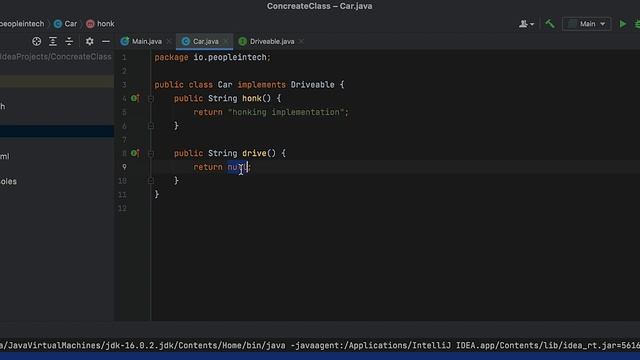Screen dimensions: 640x360
Task: Click the Collapse All icon in project panel
Action: (69, 41)
